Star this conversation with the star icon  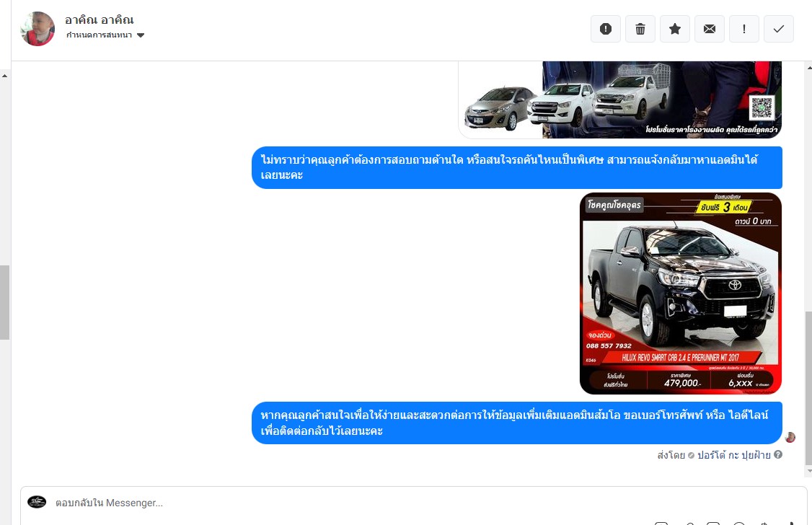675,29
